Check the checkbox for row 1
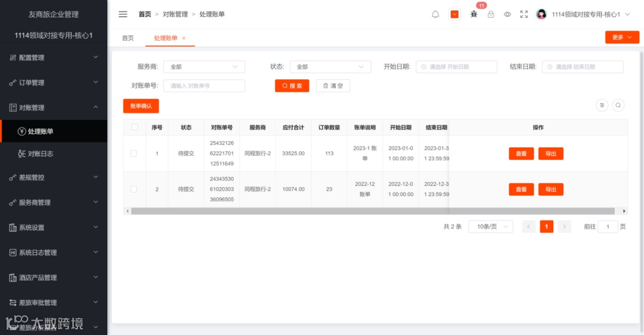Viewport: 644px width, 335px height. 134,154
